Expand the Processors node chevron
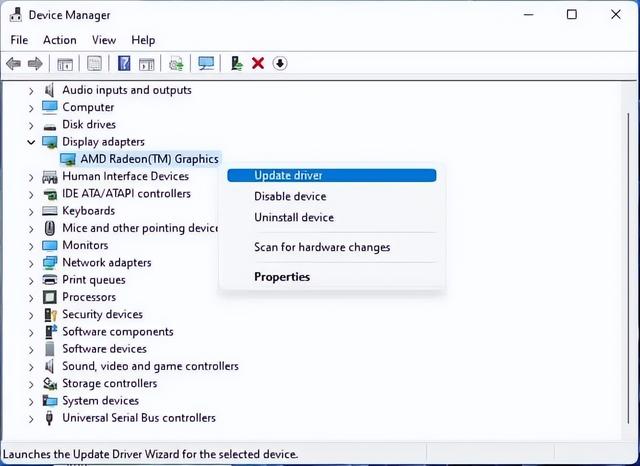Screen dimensions: 640x466 click(31, 298)
